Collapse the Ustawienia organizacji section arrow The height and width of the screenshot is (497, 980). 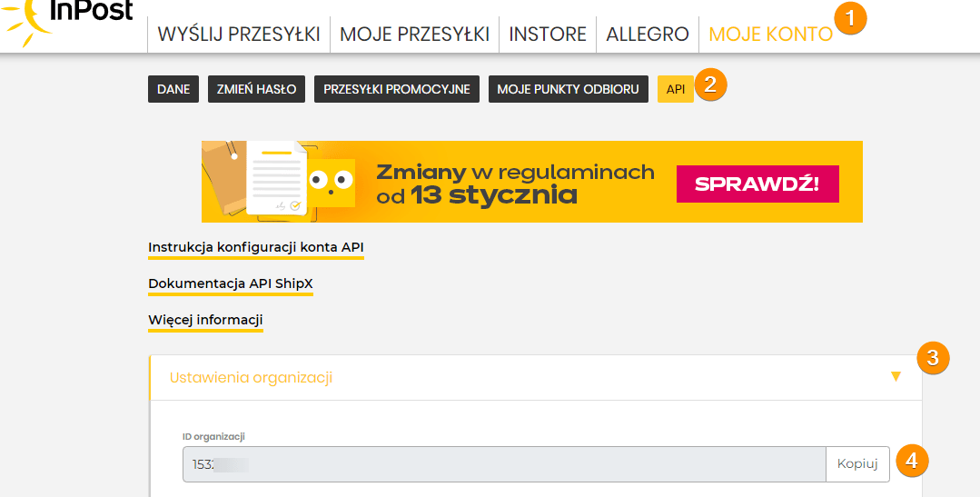[x=896, y=376]
